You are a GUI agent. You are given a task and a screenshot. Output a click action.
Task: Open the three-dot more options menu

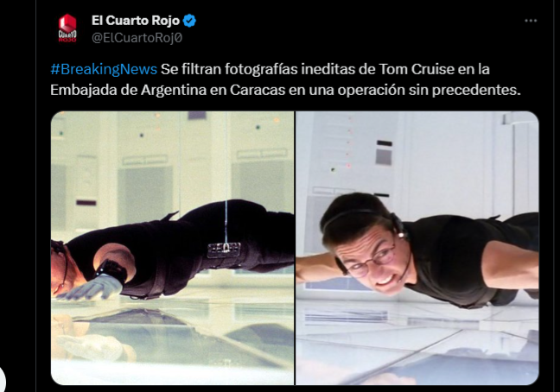pyautogui.click(x=531, y=21)
